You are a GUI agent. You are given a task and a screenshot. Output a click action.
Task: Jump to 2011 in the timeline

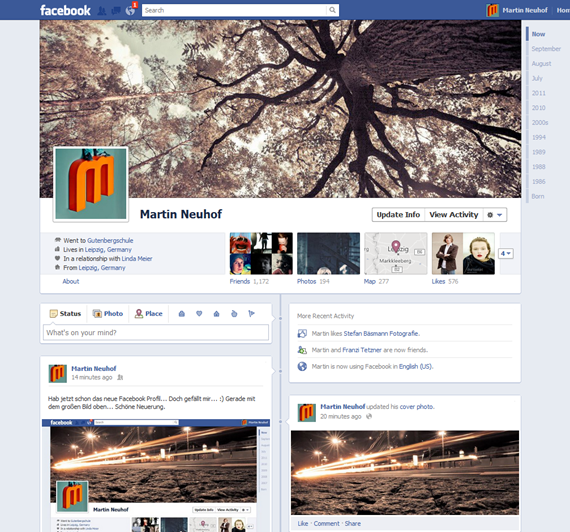click(x=538, y=93)
